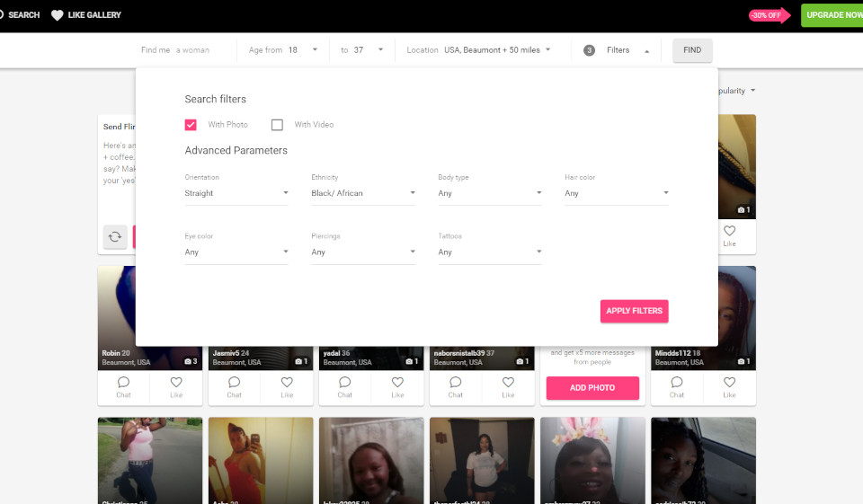
Task: Click the Find button
Action: click(x=692, y=50)
